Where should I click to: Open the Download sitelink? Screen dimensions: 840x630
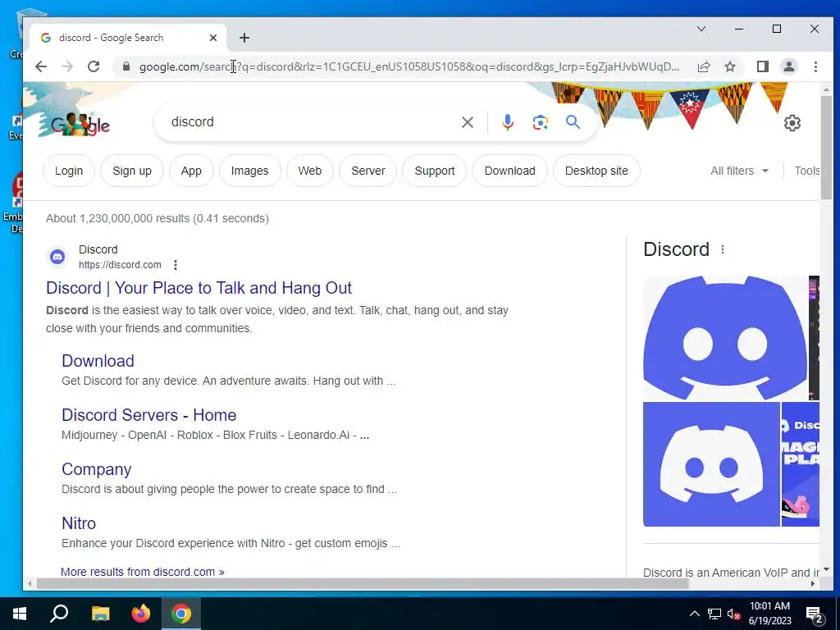[x=98, y=361]
